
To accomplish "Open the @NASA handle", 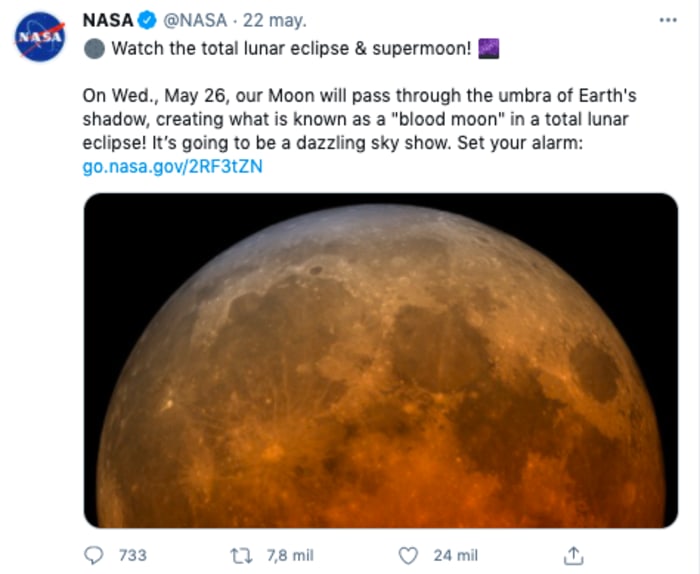I will click(x=192, y=19).
